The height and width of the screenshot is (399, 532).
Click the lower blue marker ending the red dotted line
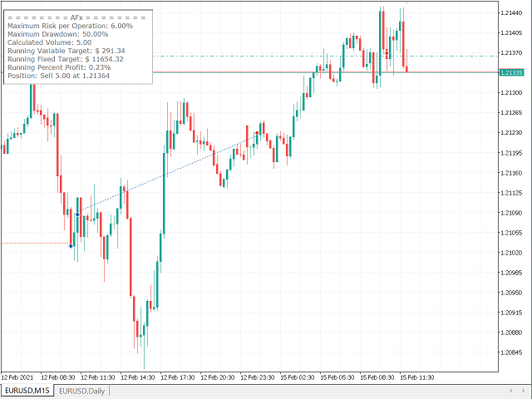point(71,246)
